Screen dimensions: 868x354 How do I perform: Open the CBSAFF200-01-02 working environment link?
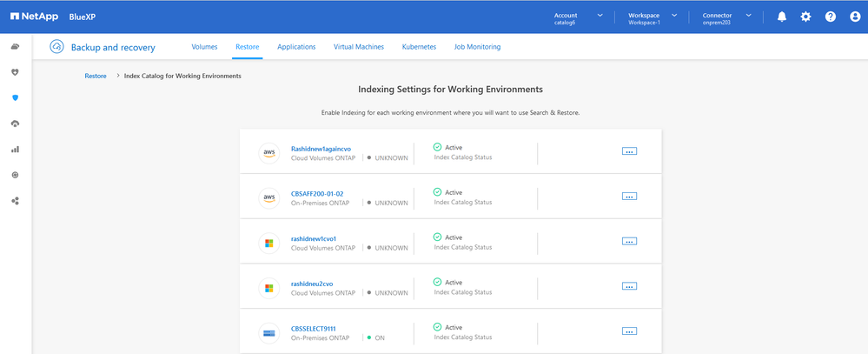pyautogui.click(x=317, y=194)
